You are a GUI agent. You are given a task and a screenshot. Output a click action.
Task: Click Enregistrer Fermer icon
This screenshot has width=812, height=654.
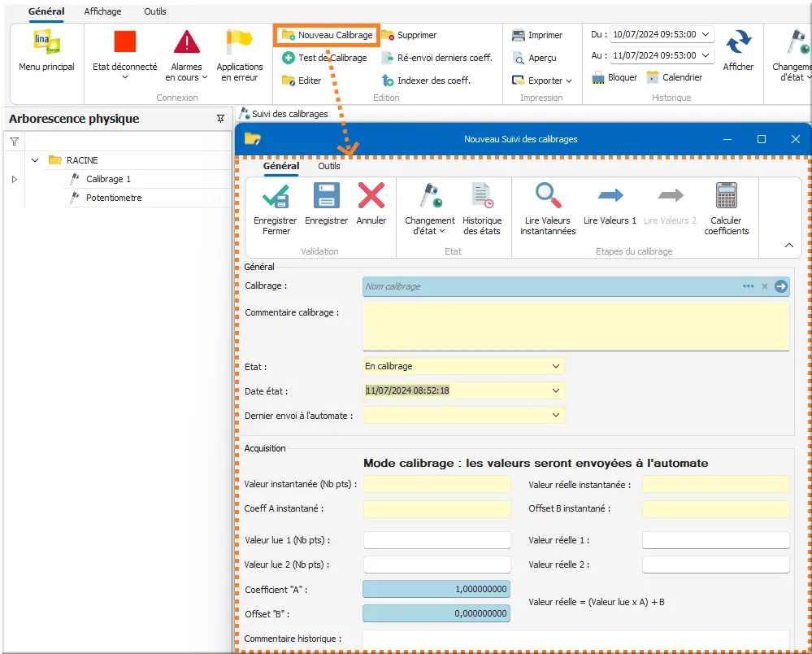(x=276, y=196)
